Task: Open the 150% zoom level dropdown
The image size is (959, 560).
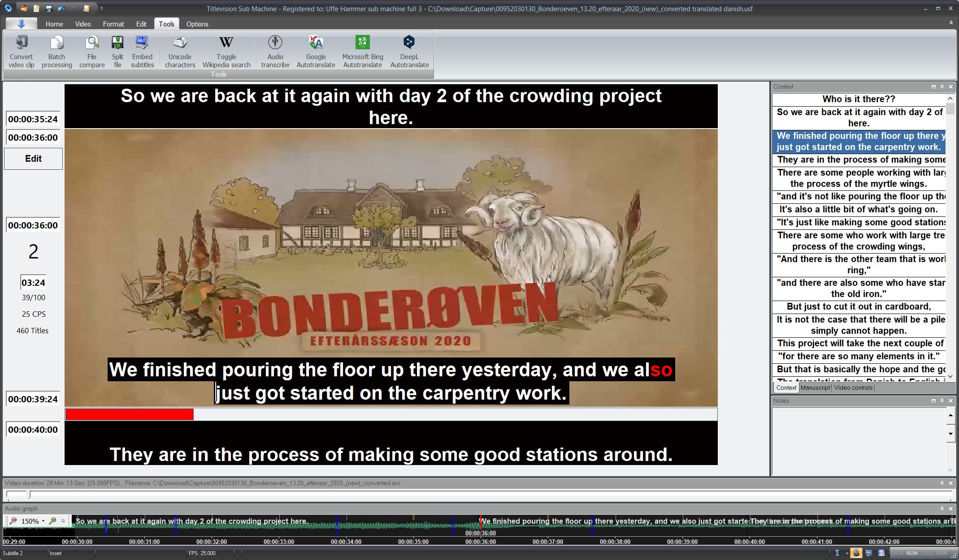Action: click(x=43, y=521)
